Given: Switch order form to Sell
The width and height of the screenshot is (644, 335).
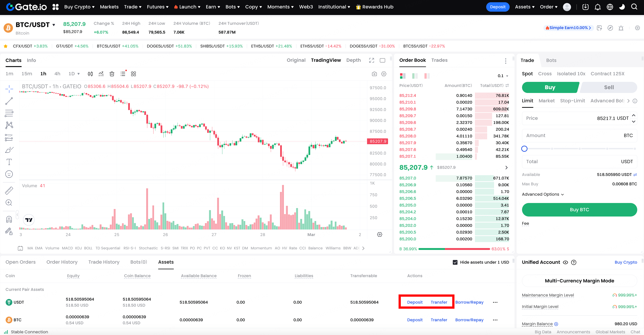Looking at the screenshot, I should coord(609,87).
